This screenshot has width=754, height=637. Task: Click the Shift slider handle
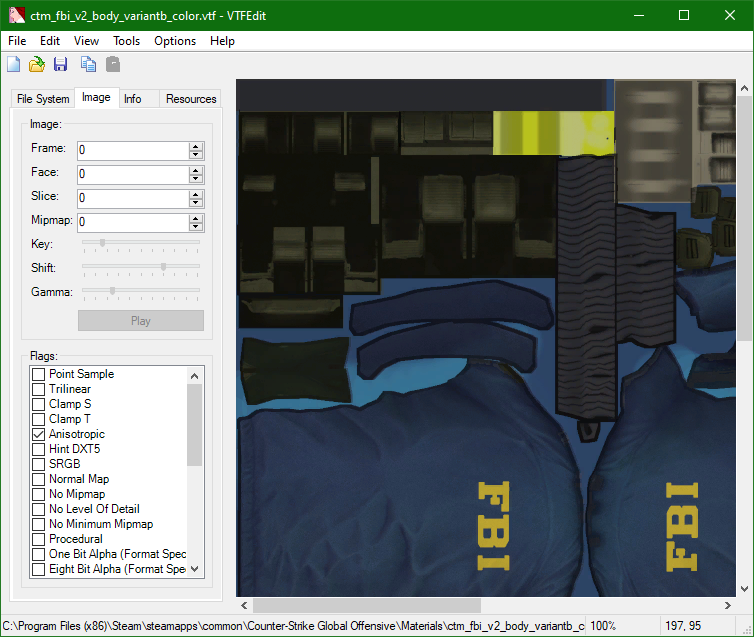pyautogui.click(x=163, y=266)
